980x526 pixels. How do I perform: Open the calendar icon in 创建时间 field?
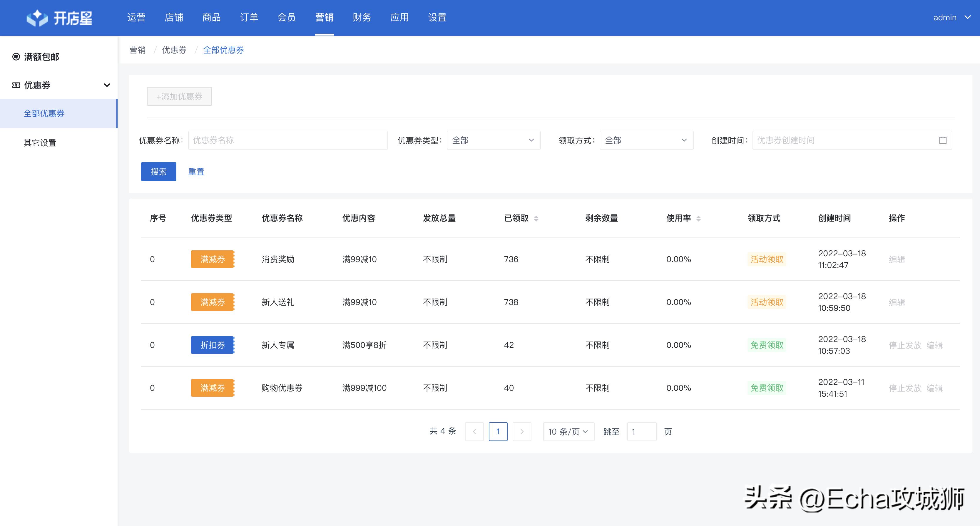coord(943,140)
